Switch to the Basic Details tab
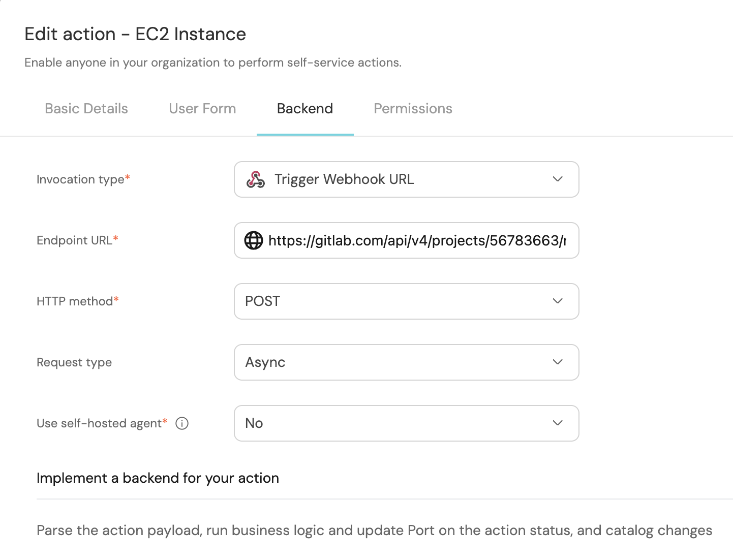Screen dimensions: 733x560 86,109
